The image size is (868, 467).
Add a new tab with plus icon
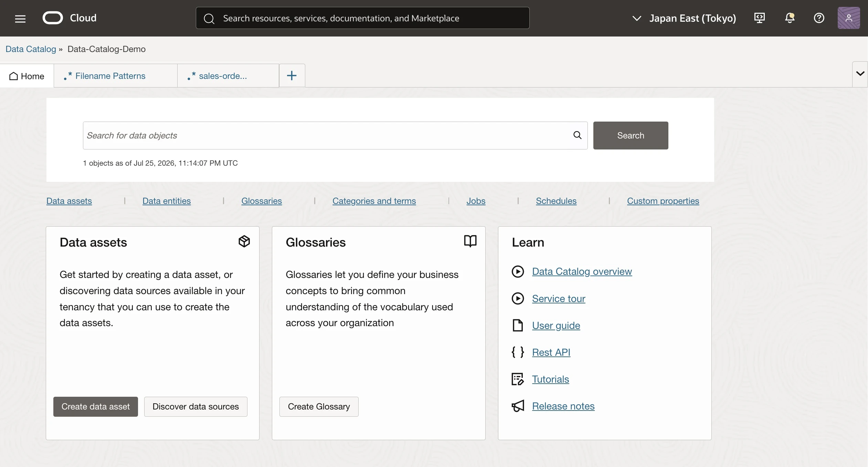click(x=292, y=75)
